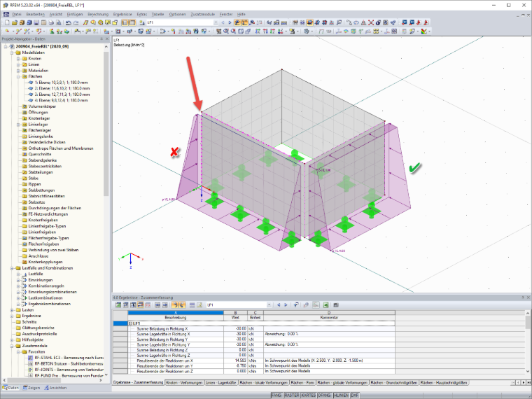Viewport: 532px width, 399px height.
Task: Switch to Linien - Lagerkräfte tab
Action: (x=220, y=383)
